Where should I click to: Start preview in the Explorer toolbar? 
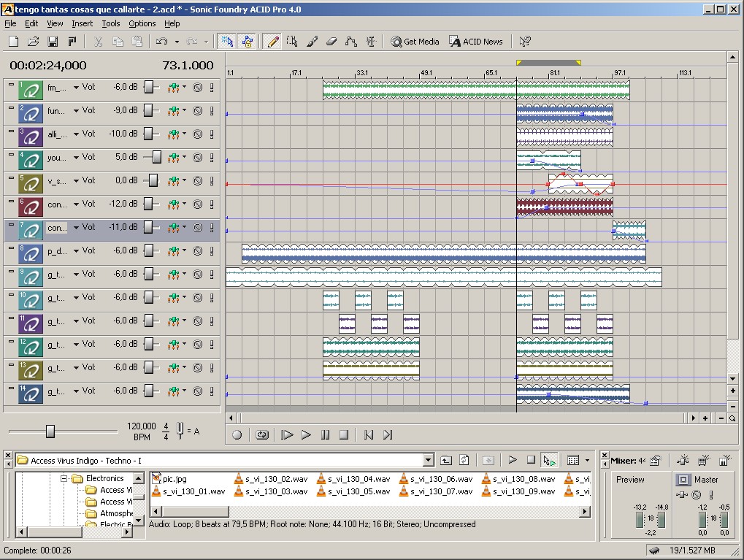coord(513,460)
